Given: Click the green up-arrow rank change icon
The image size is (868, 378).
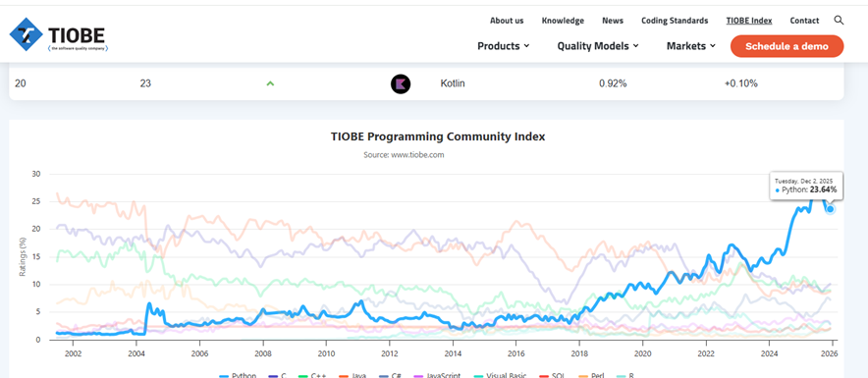Looking at the screenshot, I should pyautogui.click(x=270, y=83).
